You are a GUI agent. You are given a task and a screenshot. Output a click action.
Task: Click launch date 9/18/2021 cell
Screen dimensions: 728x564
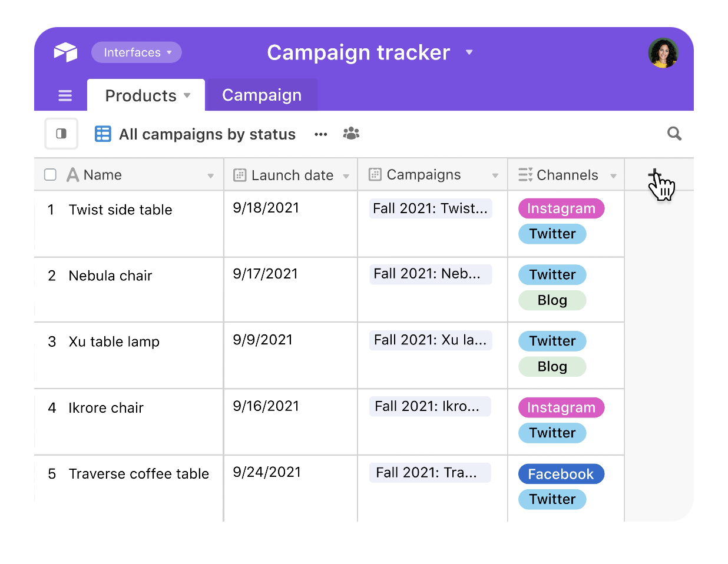(291, 224)
